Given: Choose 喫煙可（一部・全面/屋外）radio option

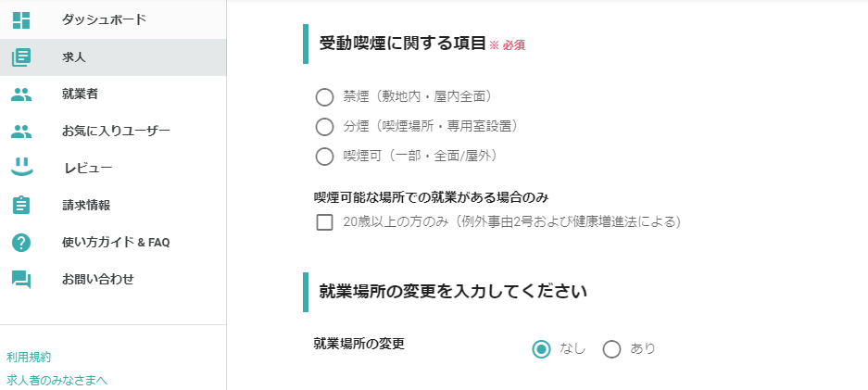Looking at the screenshot, I should [324, 157].
